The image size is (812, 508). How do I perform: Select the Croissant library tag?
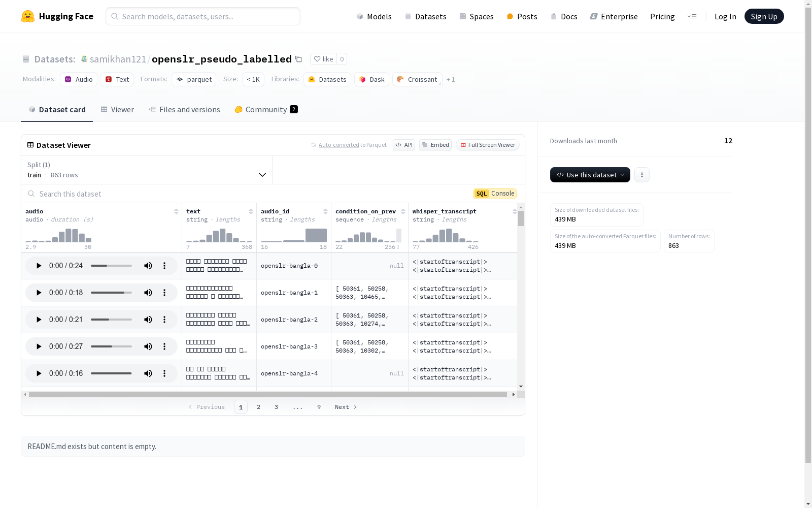tap(417, 79)
